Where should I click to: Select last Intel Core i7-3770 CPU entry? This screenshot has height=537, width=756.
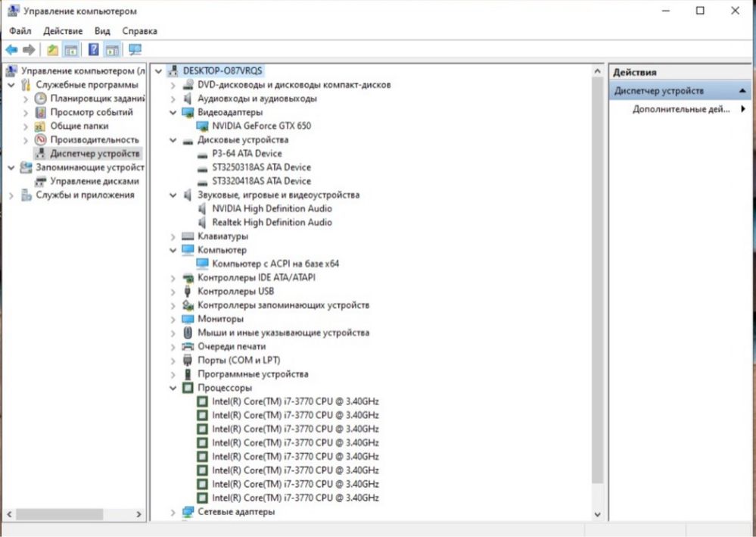[295, 498]
